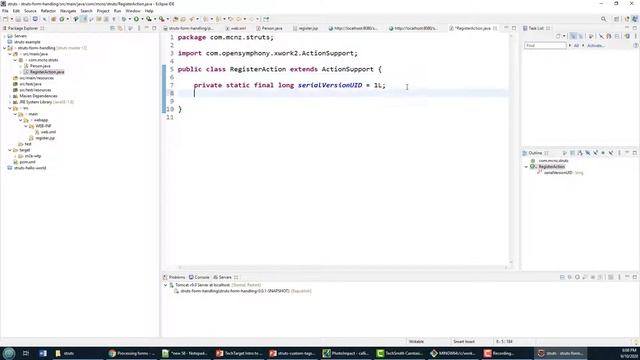Click the All link in Task List

pyautogui.click(x=576, y=46)
